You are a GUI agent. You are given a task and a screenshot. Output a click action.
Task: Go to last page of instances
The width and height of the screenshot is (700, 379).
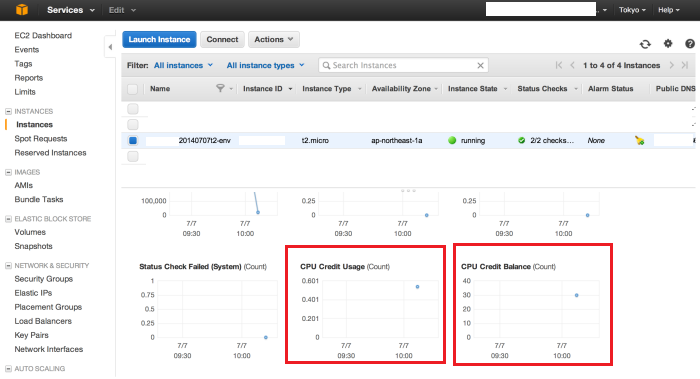(x=685, y=65)
